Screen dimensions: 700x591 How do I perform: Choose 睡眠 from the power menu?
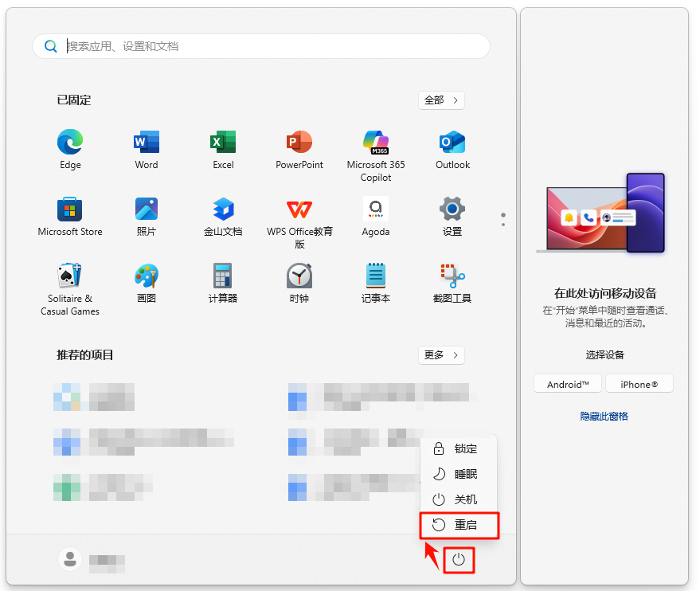coord(459,475)
